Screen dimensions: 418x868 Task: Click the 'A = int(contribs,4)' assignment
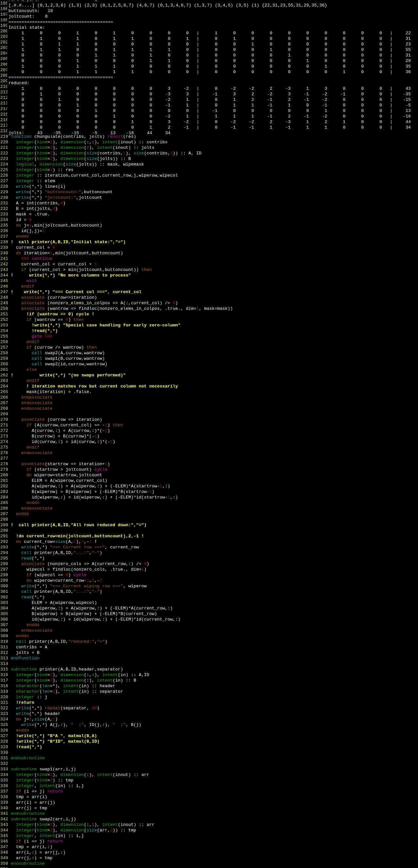pyautogui.click(x=41, y=203)
